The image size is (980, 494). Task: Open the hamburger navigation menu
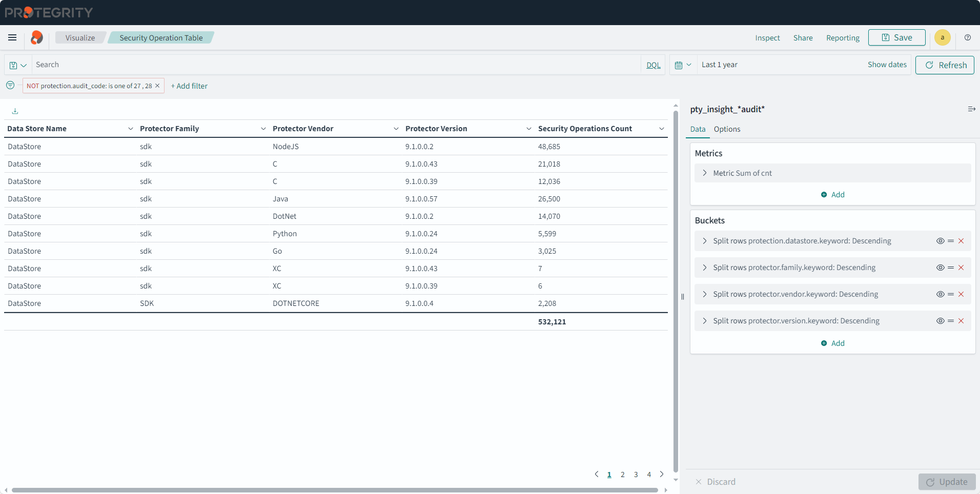coord(12,37)
